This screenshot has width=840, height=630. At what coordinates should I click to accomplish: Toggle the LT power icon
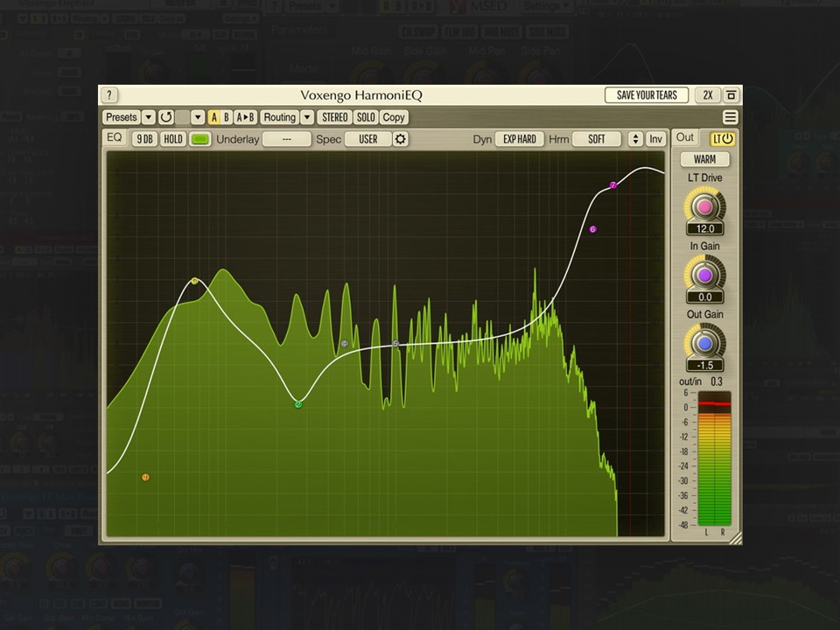point(723,139)
